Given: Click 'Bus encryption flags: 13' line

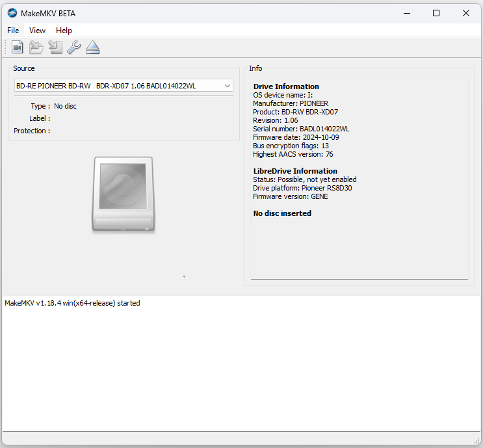Looking at the screenshot, I should (x=291, y=146).
